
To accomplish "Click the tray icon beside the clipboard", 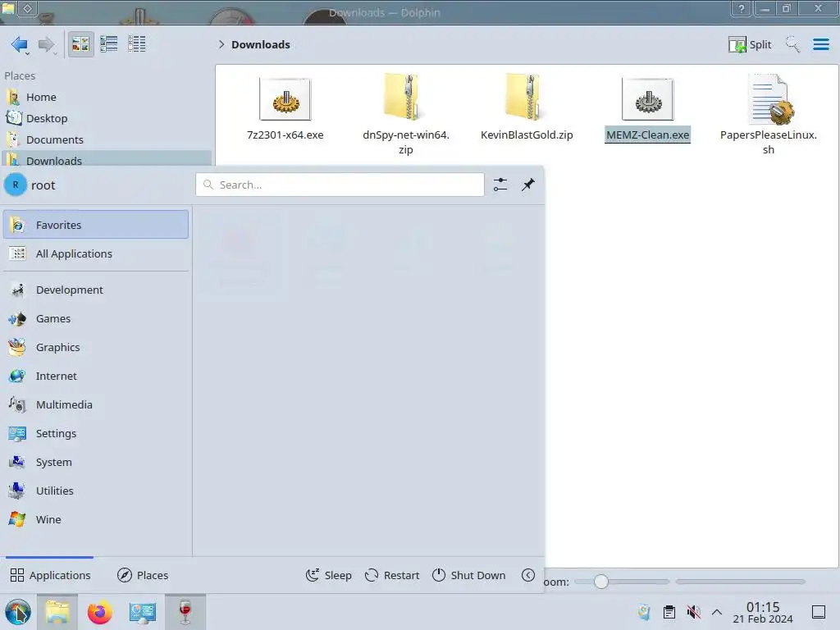I will tap(644, 612).
